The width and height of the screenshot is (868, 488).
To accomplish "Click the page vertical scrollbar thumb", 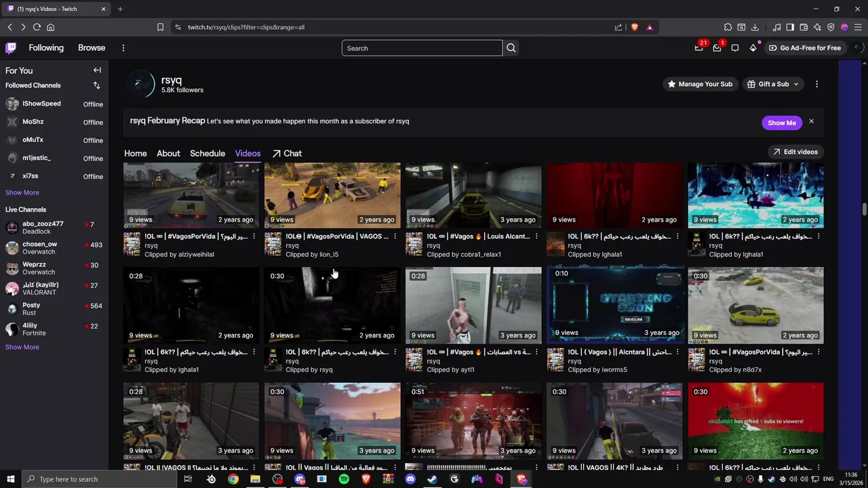I will 864,209.
